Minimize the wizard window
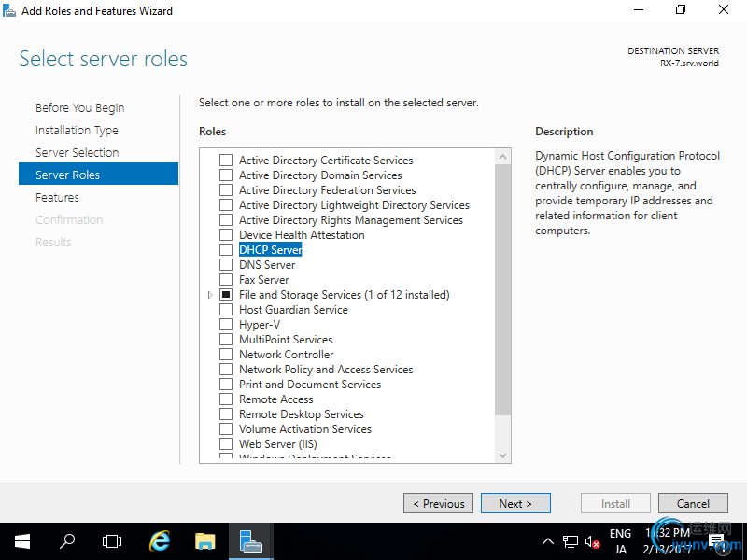 (x=639, y=10)
